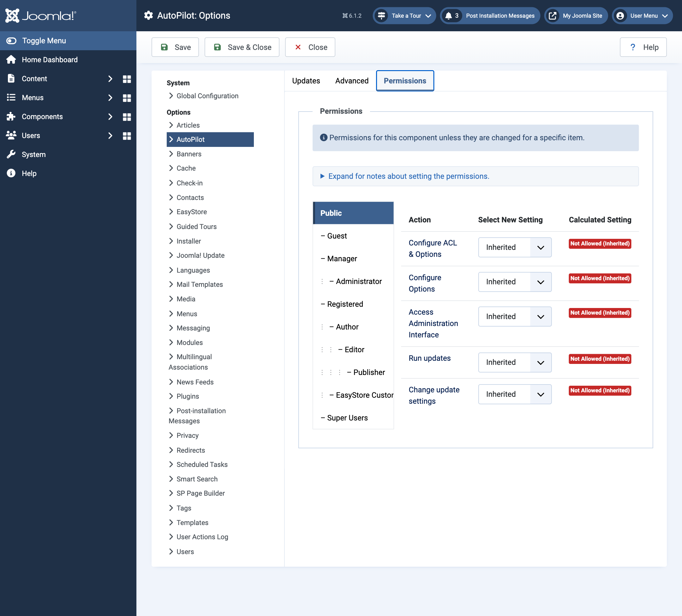682x616 pixels.
Task: Click the Save button
Action: click(175, 47)
